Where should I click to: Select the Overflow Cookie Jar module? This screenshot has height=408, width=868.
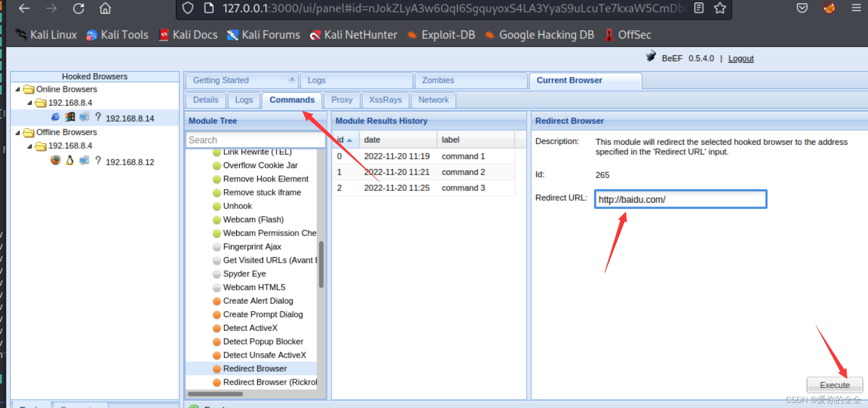tap(260, 165)
